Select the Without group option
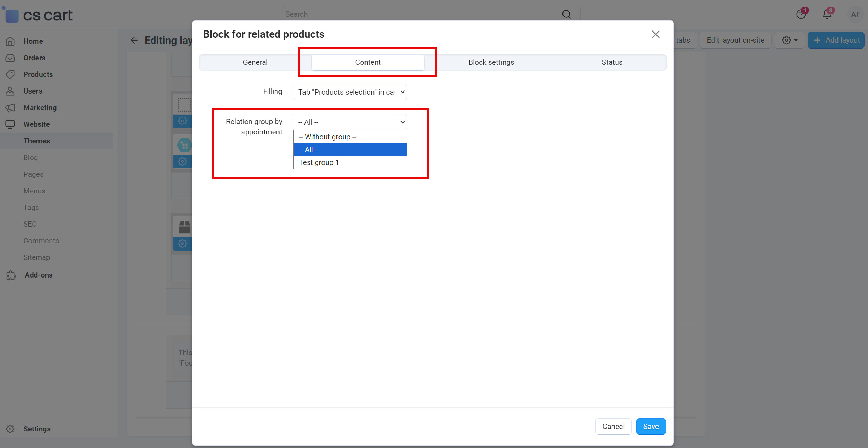Screen dimensions: 868x448 tap(350, 137)
